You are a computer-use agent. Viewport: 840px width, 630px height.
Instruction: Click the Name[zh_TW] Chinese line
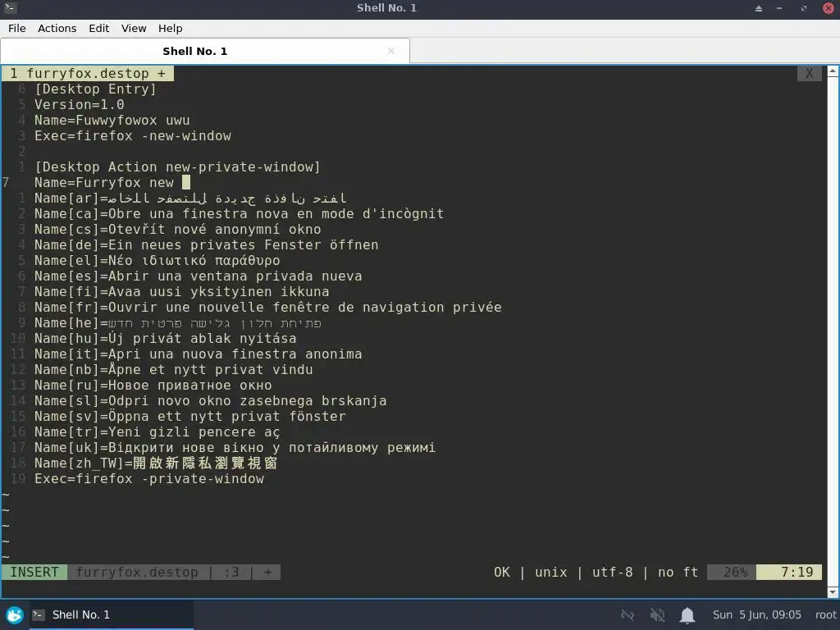click(156, 463)
